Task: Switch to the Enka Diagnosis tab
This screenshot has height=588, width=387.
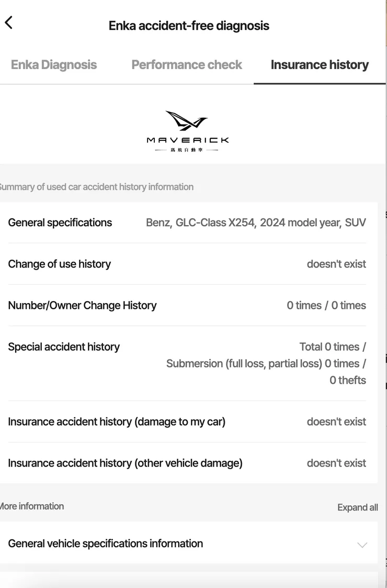Action: pyautogui.click(x=54, y=65)
